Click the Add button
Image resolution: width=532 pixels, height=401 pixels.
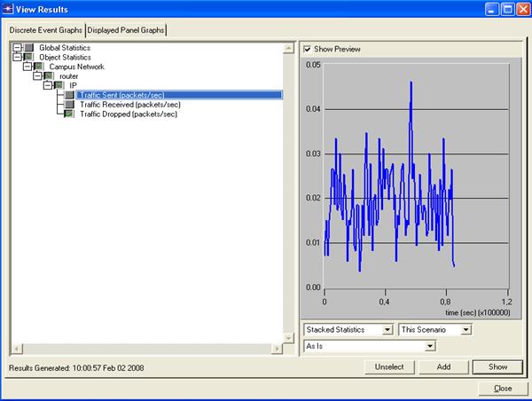pyautogui.click(x=443, y=366)
